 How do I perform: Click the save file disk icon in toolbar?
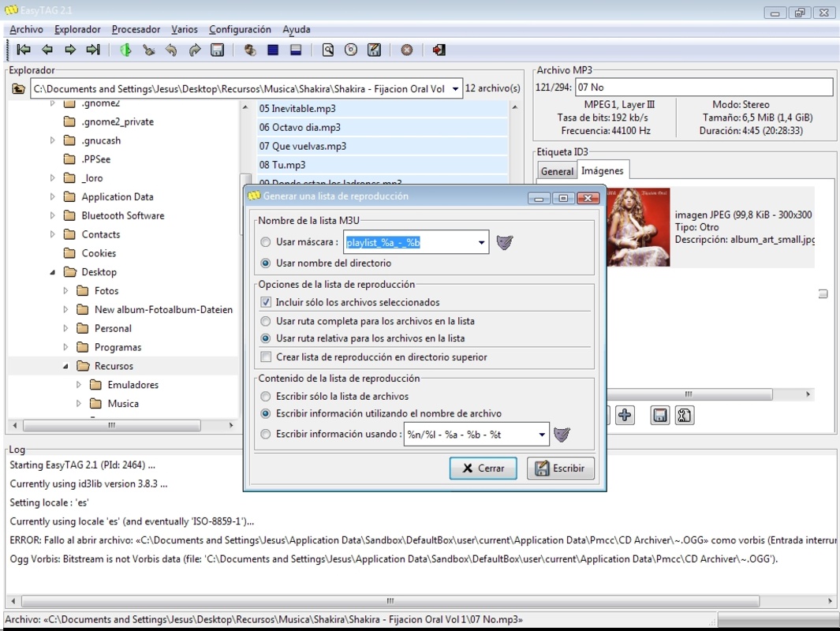click(217, 50)
